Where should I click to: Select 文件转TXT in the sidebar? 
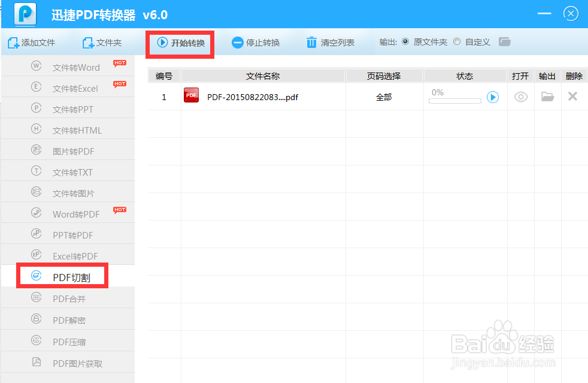coord(68,171)
